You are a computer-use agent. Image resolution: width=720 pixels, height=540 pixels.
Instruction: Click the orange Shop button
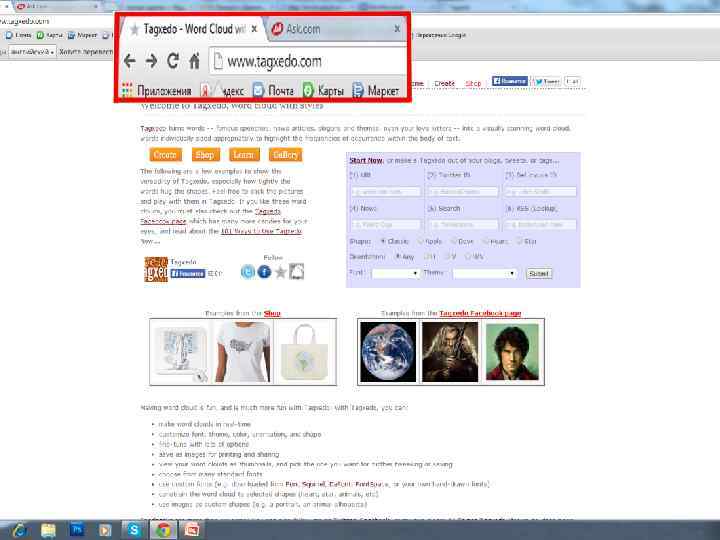(205, 155)
